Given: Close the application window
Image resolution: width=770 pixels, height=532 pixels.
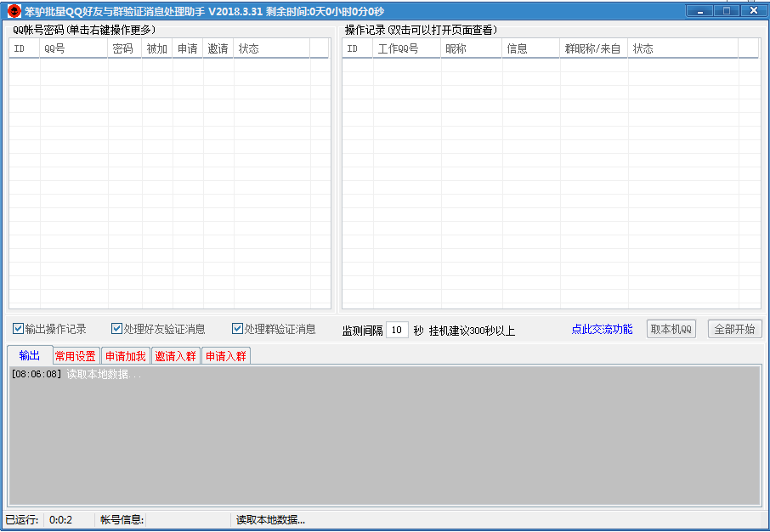Looking at the screenshot, I should [x=753, y=10].
